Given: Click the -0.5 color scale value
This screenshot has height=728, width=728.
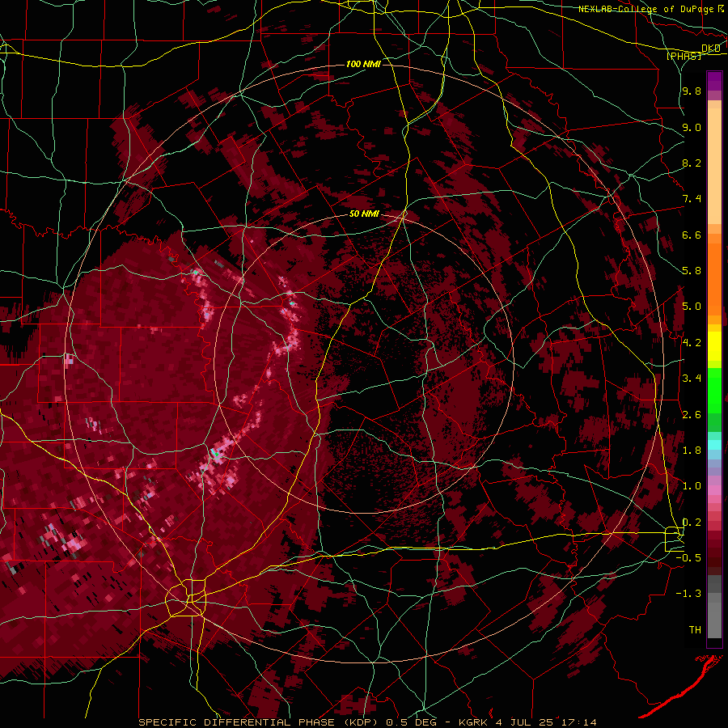Looking at the screenshot, I should tap(688, 558).
